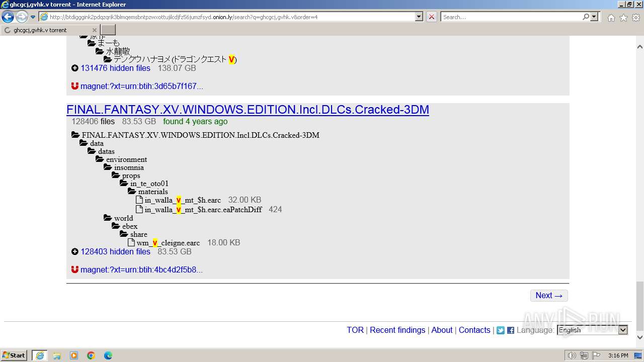The height and width of the screenshot is (362, 644).
Task: Click the page scrollbar down arrow
Action: 640,337
